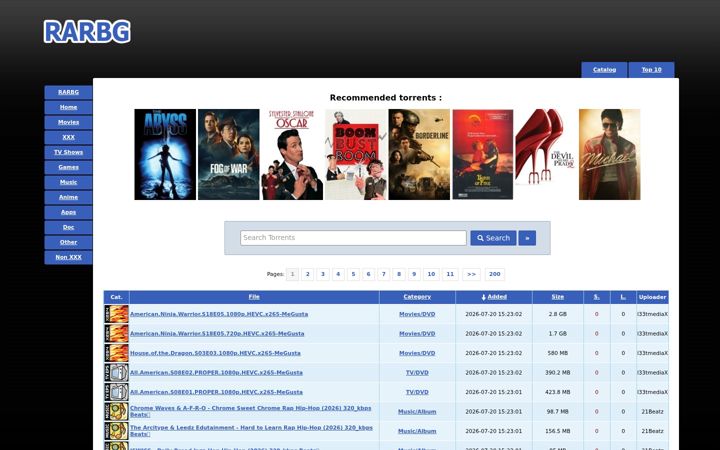The height and width of the screenshot is (450, 720).
Task: Open the category icon for House.of.the.Dragon row
Action: click(x=117, y=353)
